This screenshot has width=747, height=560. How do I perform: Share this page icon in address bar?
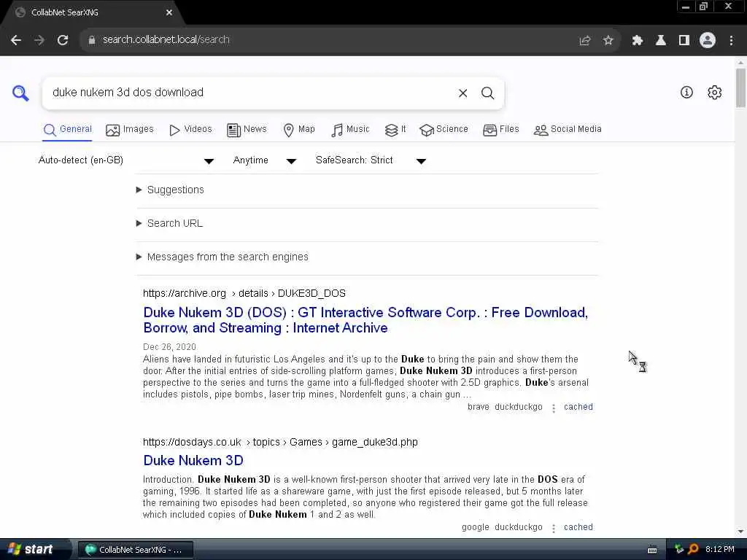[x=584, y=41]
